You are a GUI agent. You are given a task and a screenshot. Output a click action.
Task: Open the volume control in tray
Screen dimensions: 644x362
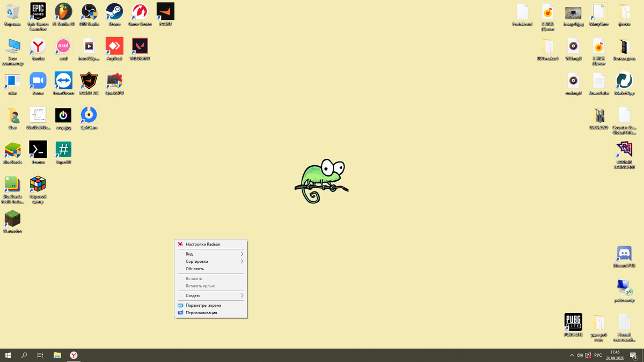580,355
